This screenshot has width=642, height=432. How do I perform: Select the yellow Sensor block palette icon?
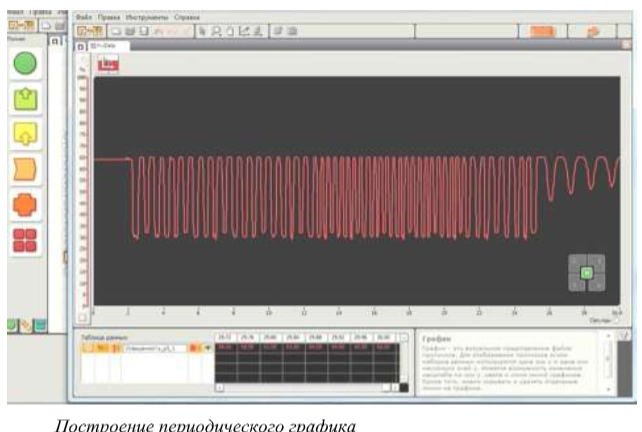pos(24,134)
